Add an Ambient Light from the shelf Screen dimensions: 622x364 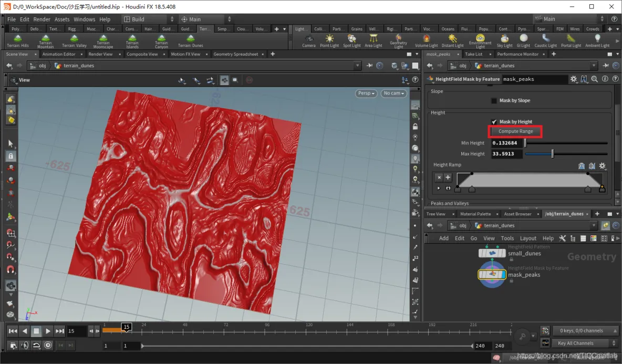597,41
